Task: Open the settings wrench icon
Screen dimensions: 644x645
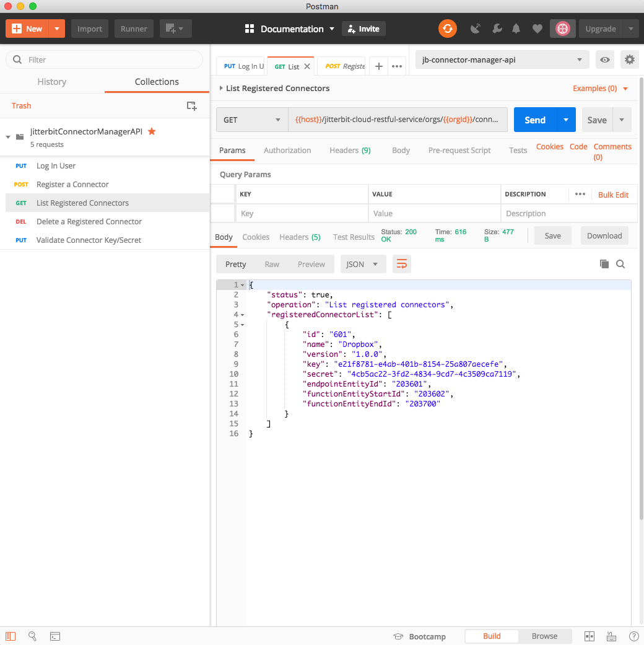Action: point(497,29)
